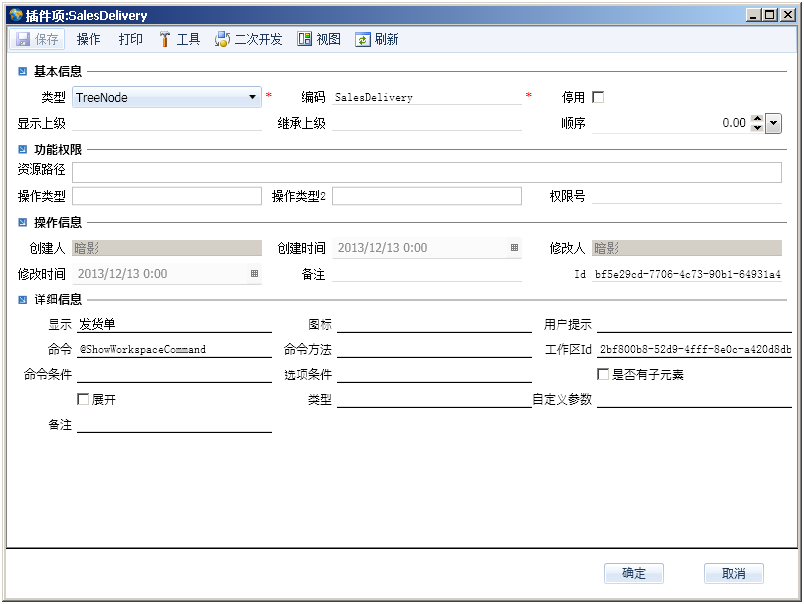The height and width of the screenshot is (604, 804).
Task: Collapse the 操作信息 section
Action: [22, 222]
